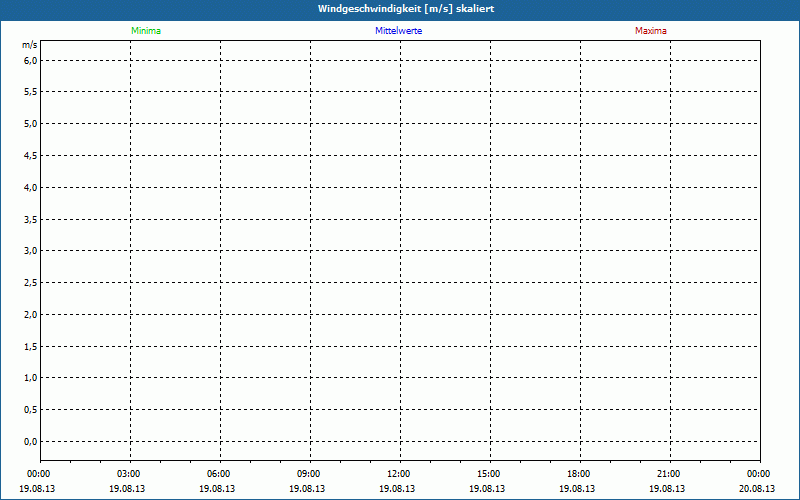This screenshot has width=800, height=500.
Task: Select the 1,5 y-axis value
Action: point(31,346)
